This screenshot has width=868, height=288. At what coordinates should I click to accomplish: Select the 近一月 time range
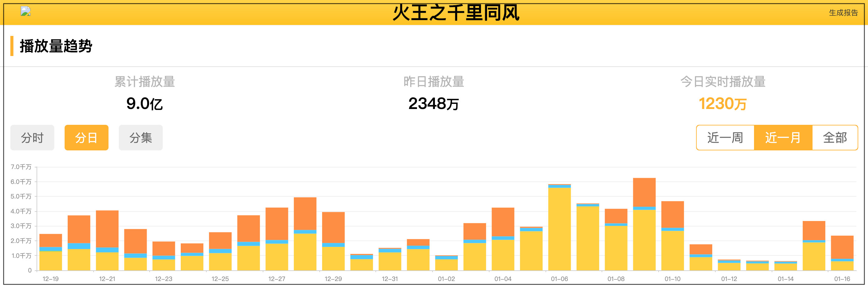click(783, 138)
